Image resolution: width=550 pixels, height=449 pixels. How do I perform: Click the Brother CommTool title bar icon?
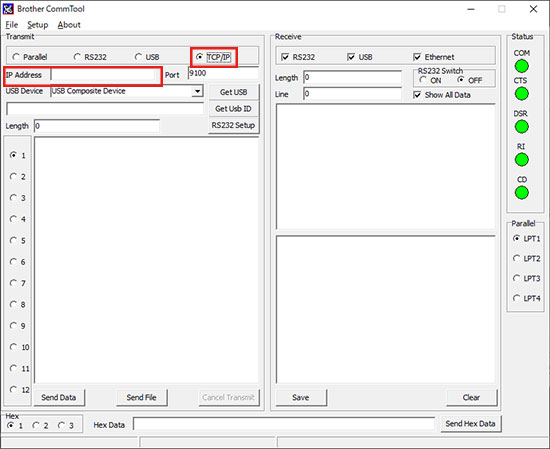(8, 9)
